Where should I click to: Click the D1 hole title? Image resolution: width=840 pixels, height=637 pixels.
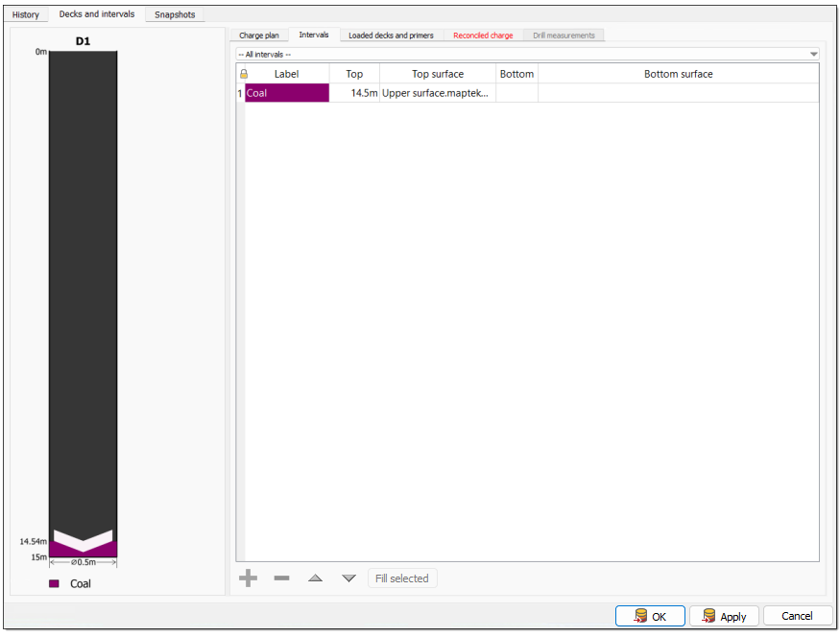click(83, 41)
